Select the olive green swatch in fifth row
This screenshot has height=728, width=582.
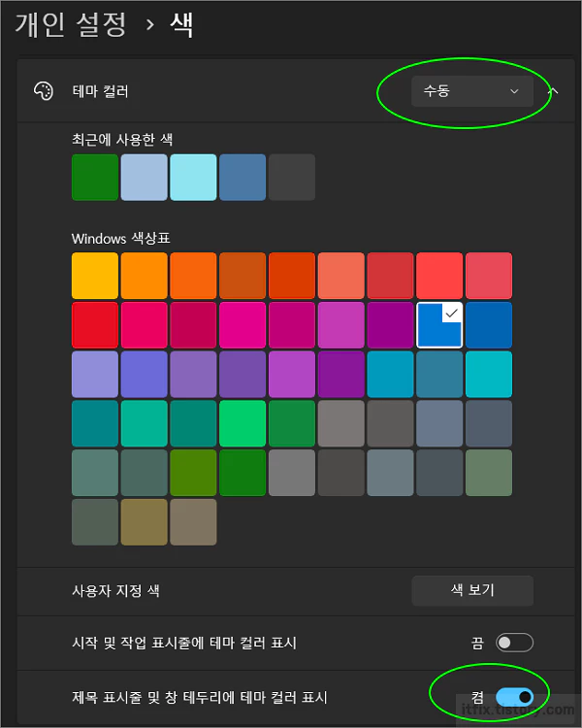pyautogui.click(x=194, y=473)
